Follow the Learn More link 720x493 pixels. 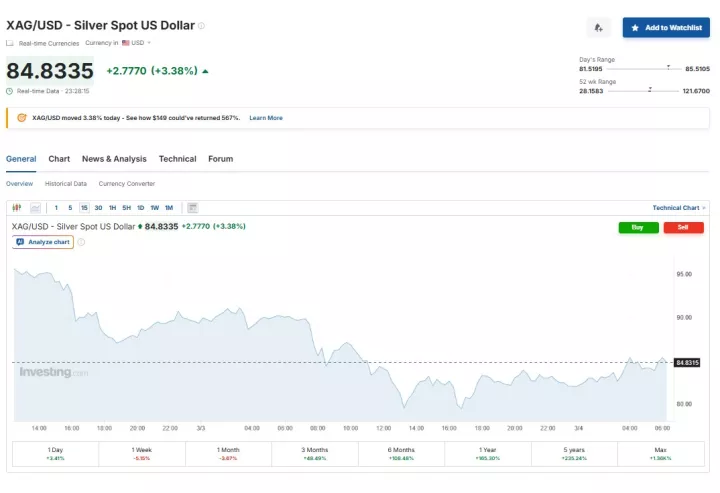[266, 118]
